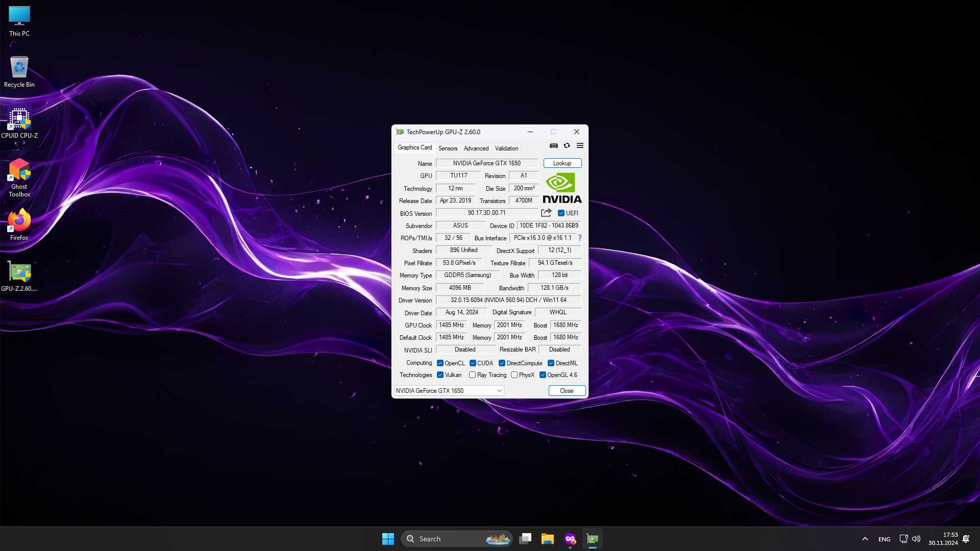The width and height of the screenshot is (980, 551).
Task: Click the taskbar Search box
Action: pos(456,539)
